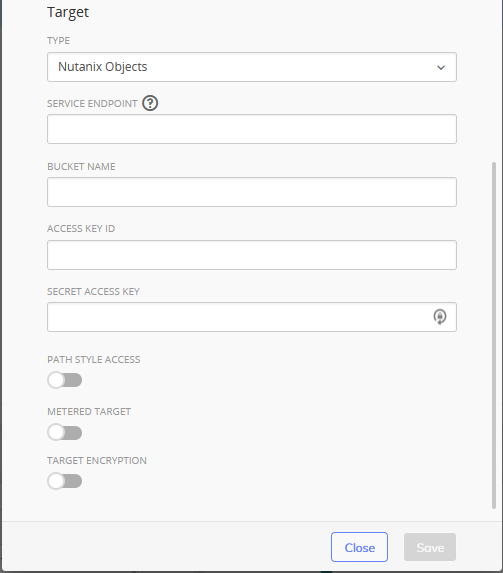Click into the Bucket Name field

(252, 192)
